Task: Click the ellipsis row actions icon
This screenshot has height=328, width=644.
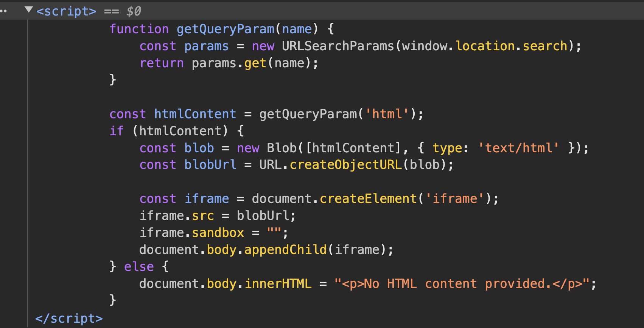Action: [x=3, y=11]
